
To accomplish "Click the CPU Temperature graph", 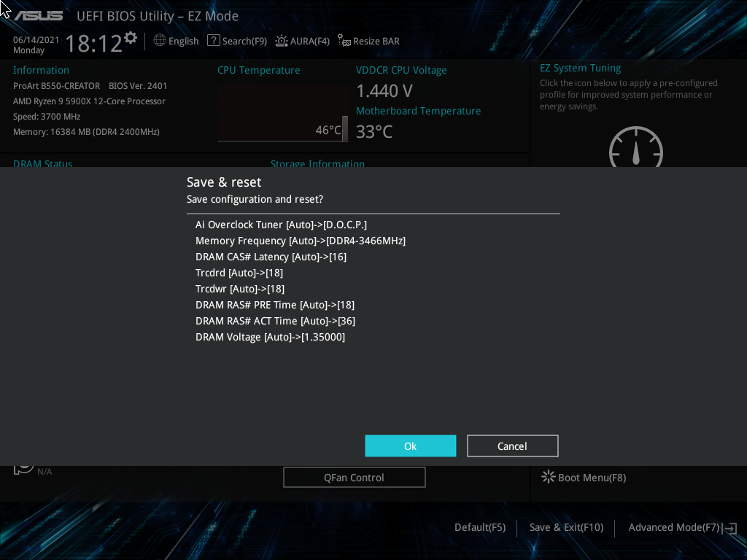I will pos(283,113).
